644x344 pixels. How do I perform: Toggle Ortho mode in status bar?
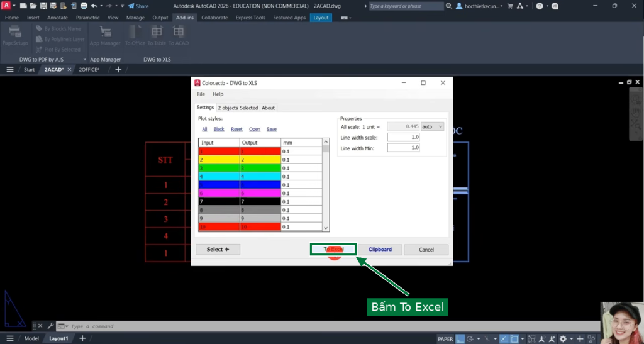point(460,339)
